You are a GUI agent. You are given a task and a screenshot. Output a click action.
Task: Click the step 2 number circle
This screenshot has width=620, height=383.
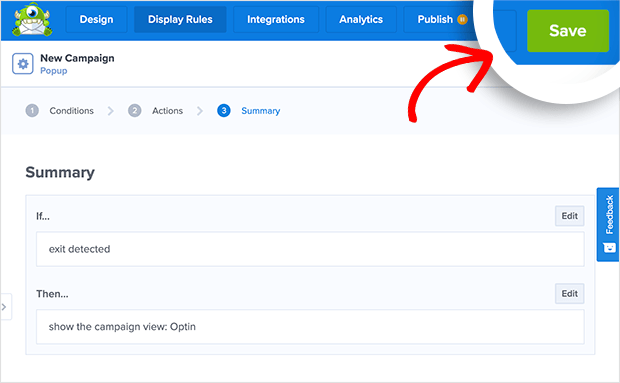(134, 111)
